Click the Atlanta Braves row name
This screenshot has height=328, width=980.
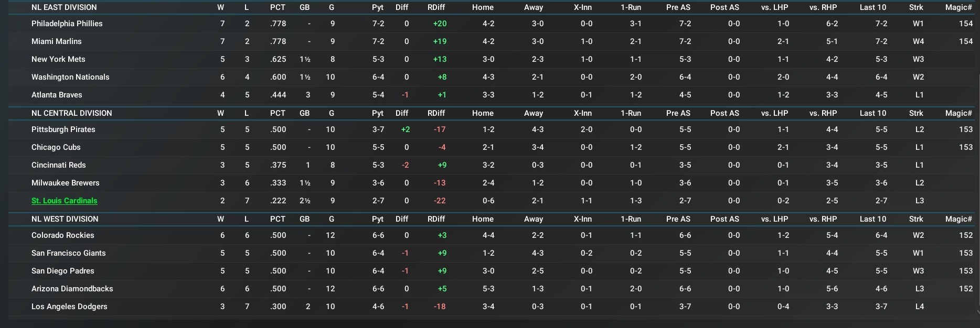[x=57, y=95]
